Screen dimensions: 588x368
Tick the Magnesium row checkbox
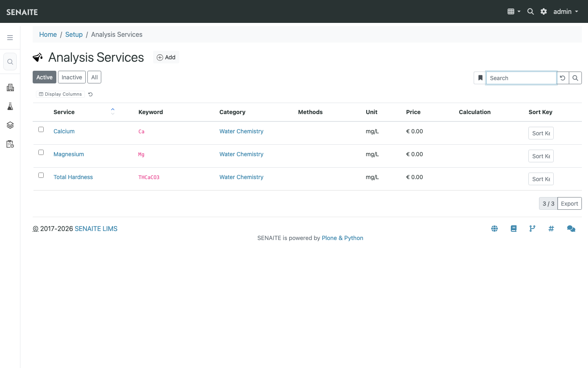[41, 153]
